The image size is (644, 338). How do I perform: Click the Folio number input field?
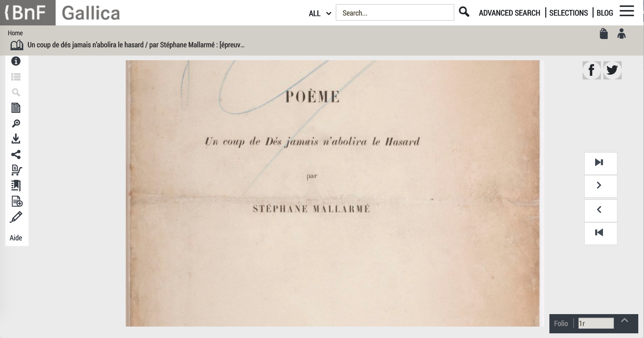pyautogui.click(x=596, y=323)
